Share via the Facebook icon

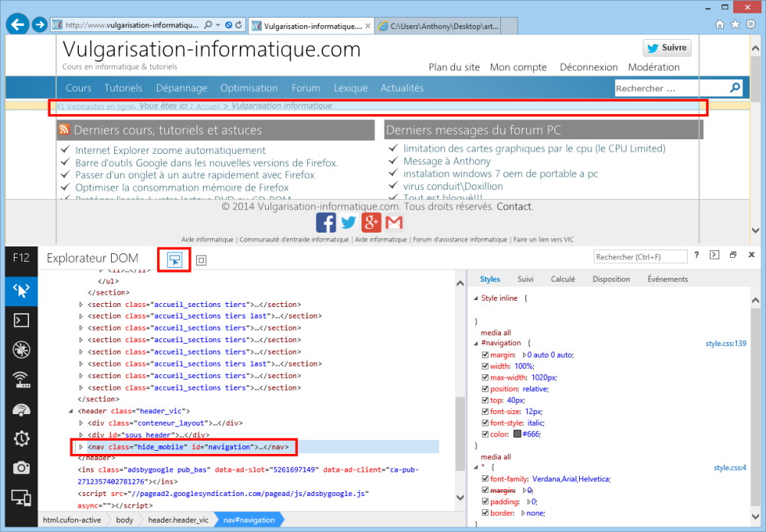[x=326, y=223]
